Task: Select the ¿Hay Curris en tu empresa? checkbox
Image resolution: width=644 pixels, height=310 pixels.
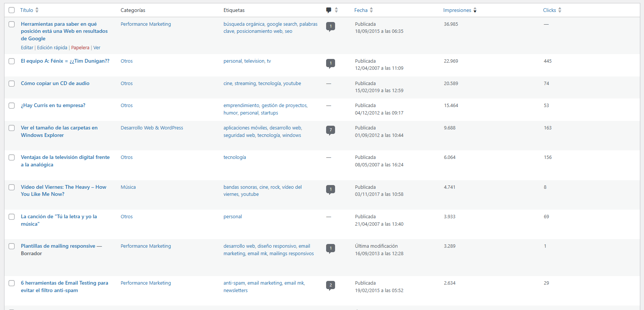Action: [12, 106]
